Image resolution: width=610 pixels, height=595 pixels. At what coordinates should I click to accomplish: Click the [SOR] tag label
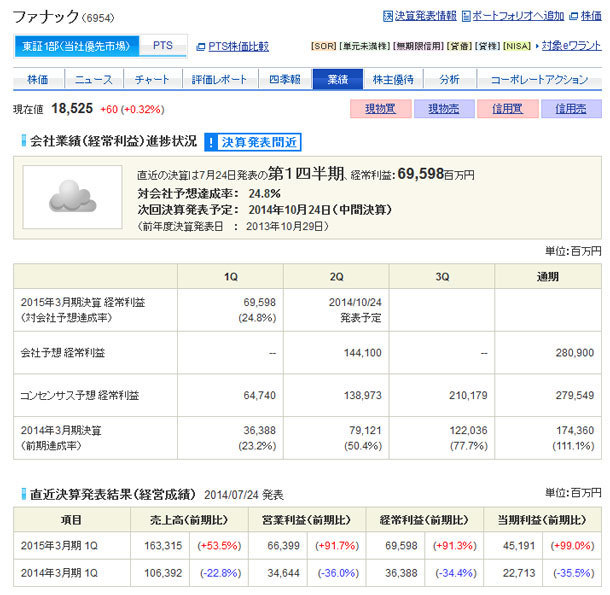click(x=324, y=46)
